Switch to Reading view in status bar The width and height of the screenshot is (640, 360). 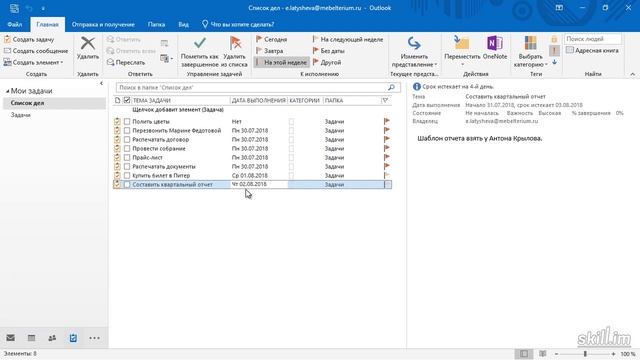click(543, 354)
